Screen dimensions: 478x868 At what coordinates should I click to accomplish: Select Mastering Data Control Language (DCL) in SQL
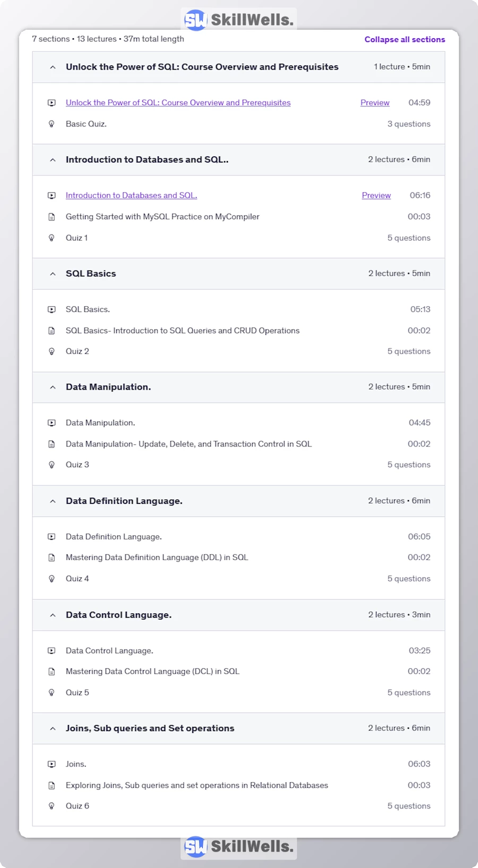tap(152, 671)
